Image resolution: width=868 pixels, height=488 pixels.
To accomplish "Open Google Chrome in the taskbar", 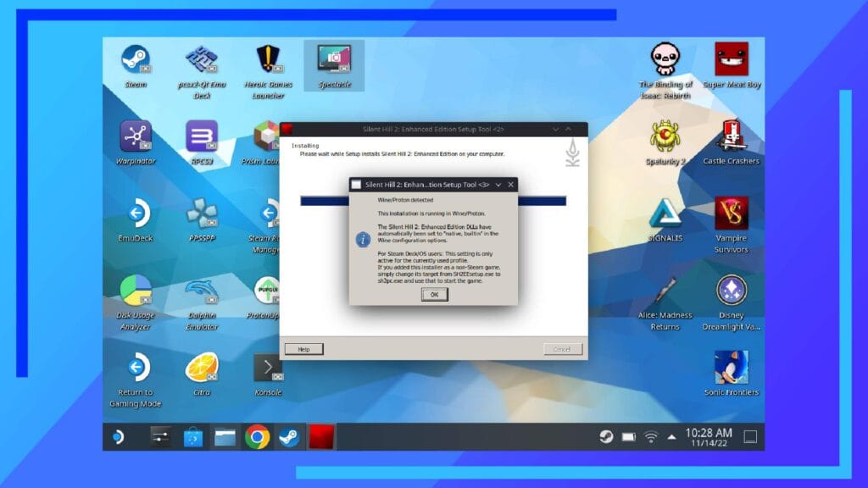I will 257,437.
